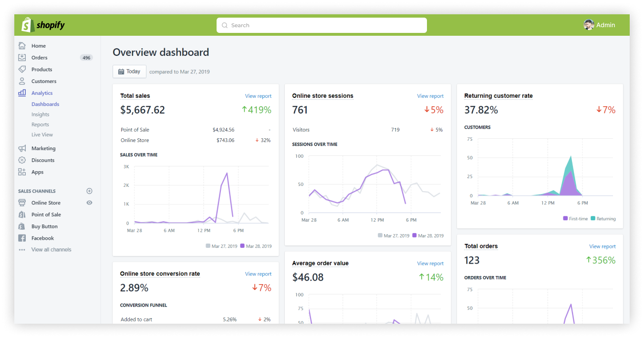This screenshot has width=644, height=338.
Task: Click the search magnifier icon
Action: click(225, 25)
